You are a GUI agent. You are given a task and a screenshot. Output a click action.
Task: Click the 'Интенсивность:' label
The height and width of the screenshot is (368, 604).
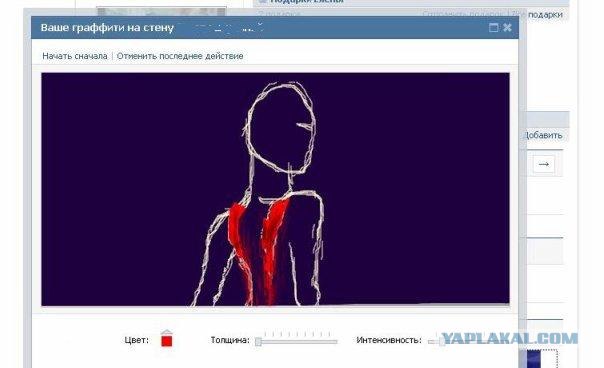(x=389, y=340)
